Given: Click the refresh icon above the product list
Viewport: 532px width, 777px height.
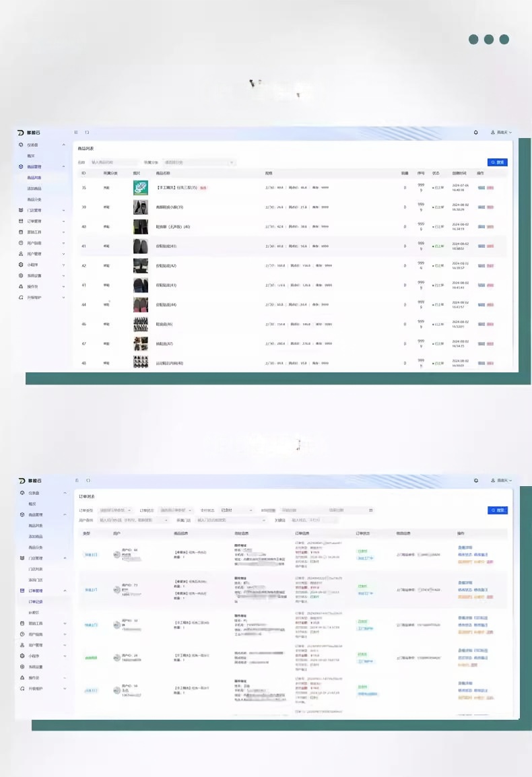Looking at the screenshot, I should coord(87,133).
